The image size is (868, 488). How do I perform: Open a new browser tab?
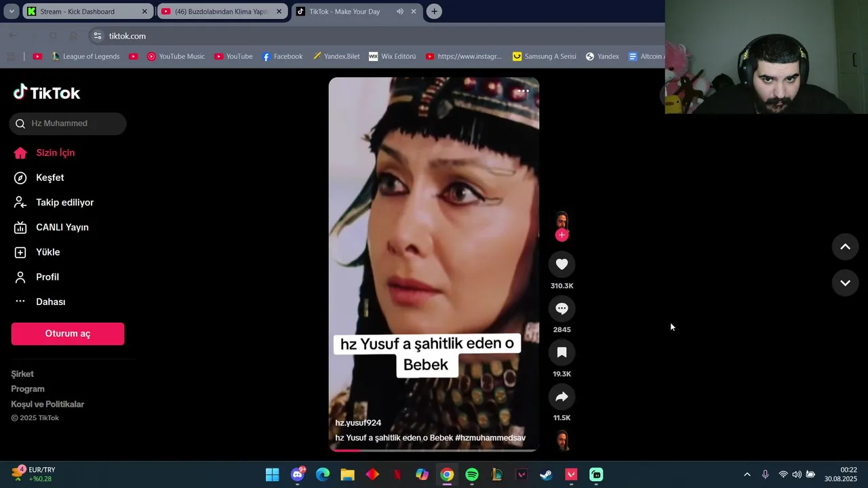click(x=435, y=12)
